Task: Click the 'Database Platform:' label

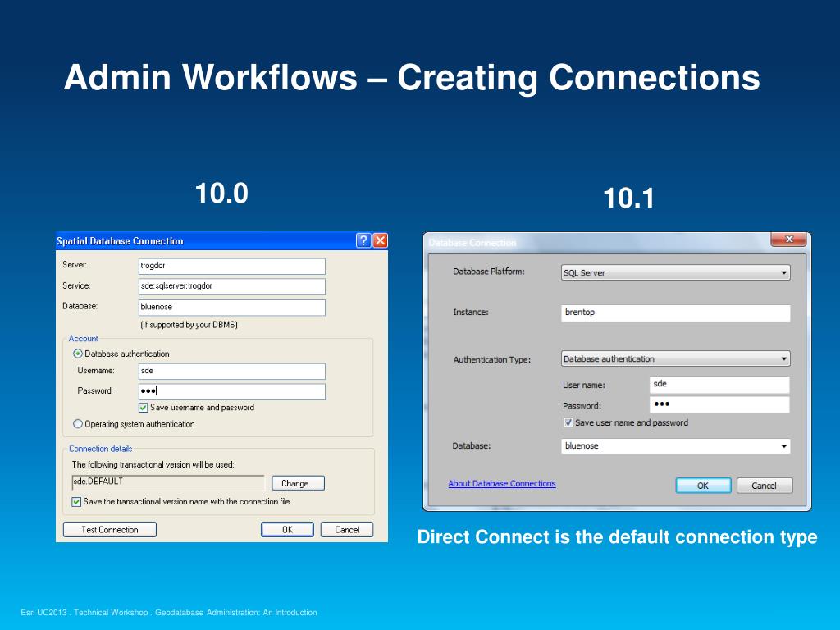Action: pyautogui.click(x=489, y=272)
